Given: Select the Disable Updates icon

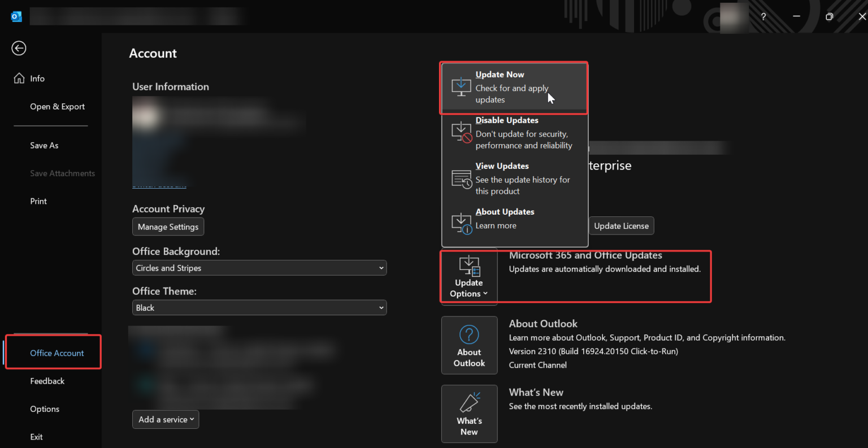Looking at the screenshot, I should (461, 132).
